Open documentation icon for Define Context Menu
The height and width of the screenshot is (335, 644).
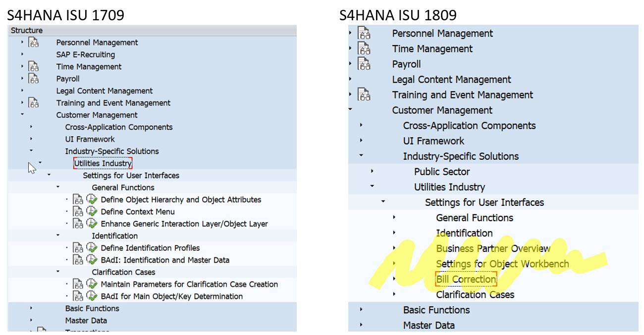[78, 212]
